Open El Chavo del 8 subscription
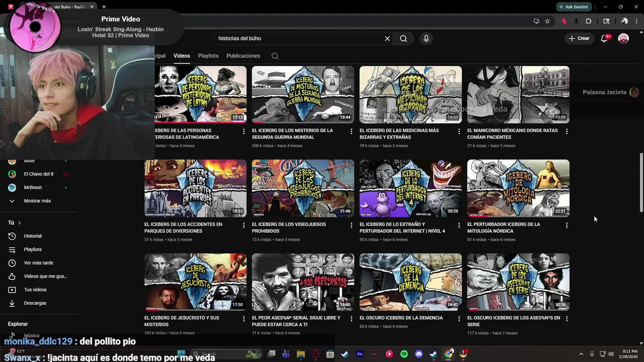This screenshot has width=644, height=362. click(x=38, y=174)
